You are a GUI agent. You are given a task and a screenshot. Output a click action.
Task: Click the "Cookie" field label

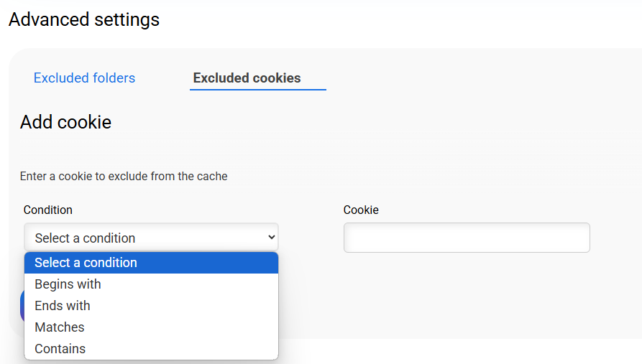coord(361,210)
